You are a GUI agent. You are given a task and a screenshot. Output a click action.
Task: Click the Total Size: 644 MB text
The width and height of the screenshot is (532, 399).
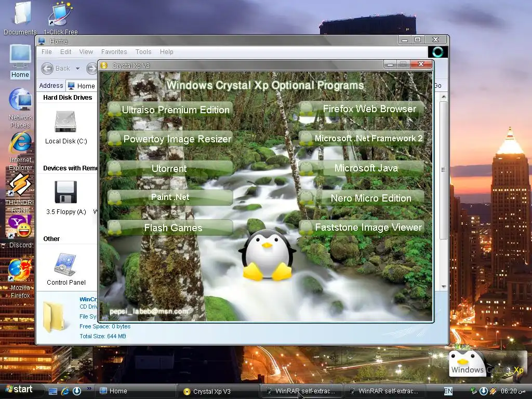click(103, 336)
